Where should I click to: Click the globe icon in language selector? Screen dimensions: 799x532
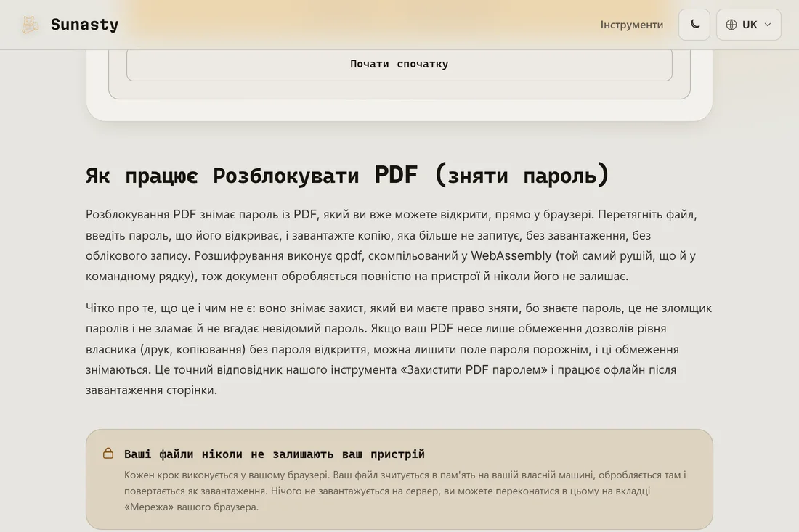tap(731, 25)
